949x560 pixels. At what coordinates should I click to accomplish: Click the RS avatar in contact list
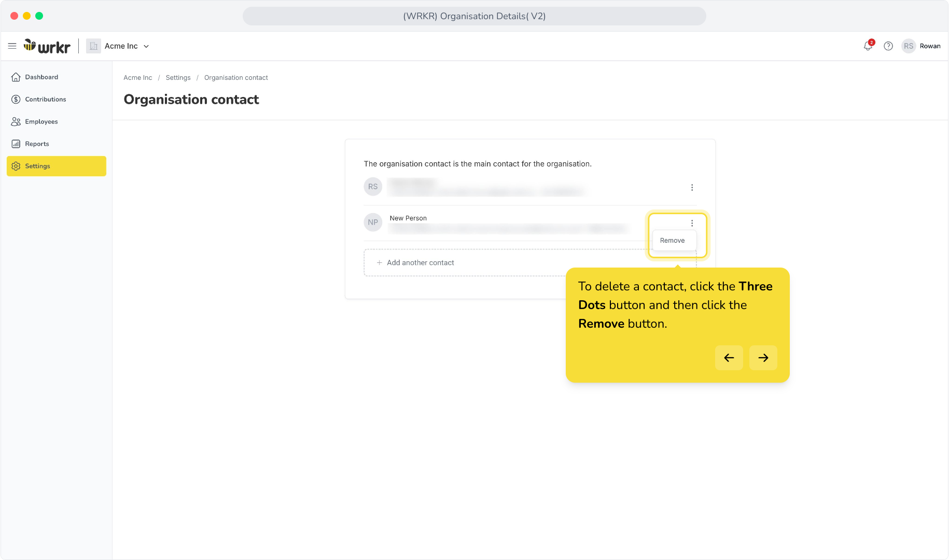(x=373, y=187)
